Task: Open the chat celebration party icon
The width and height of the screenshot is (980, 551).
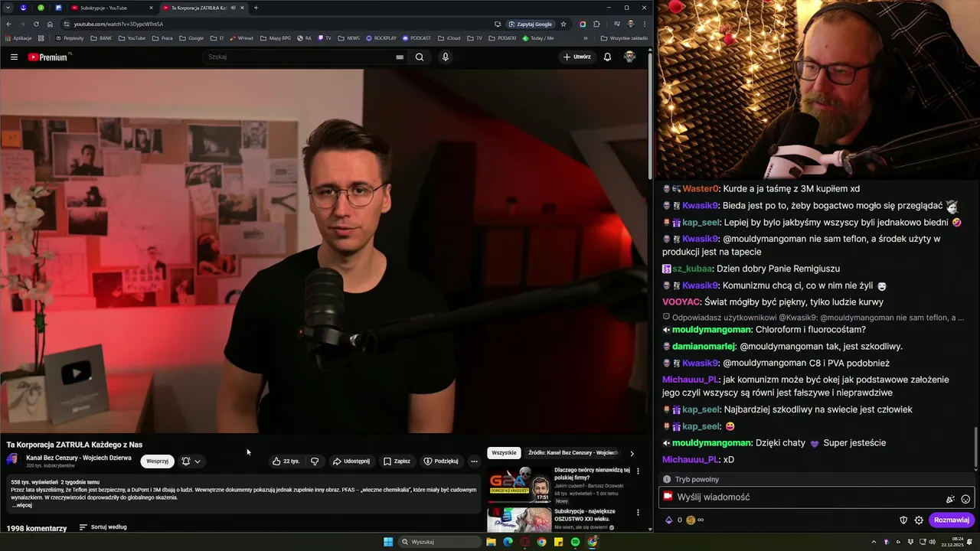Action: [x=950, y=499]
